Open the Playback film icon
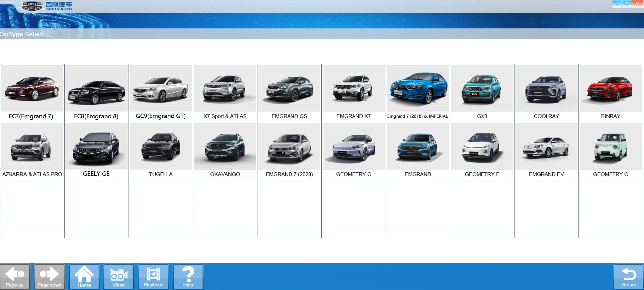 pos(153,276)
